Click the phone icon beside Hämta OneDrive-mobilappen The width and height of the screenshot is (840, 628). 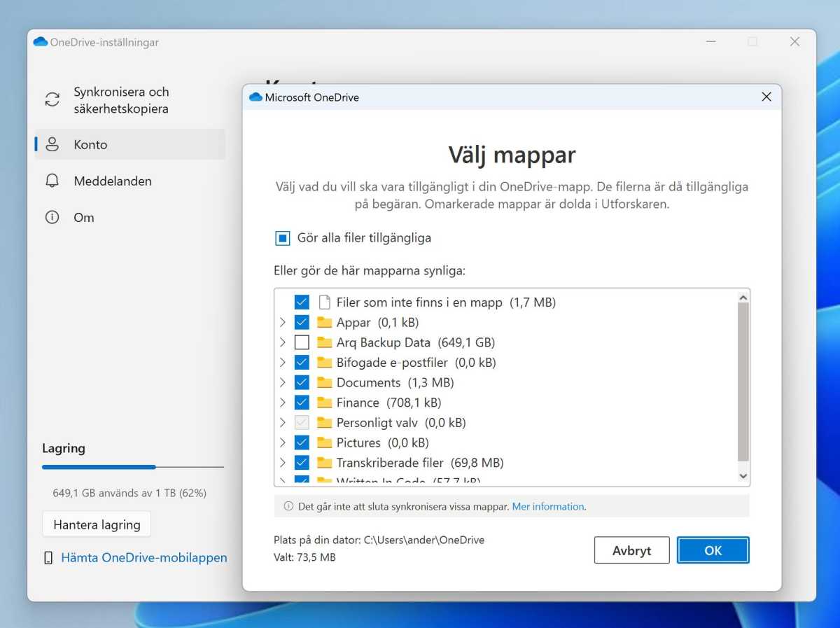[49, 557]
